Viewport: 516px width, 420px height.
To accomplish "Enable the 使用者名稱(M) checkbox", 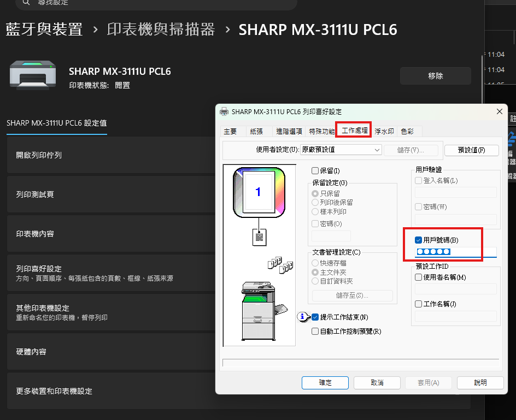I will pyautogui.click(x=418, y=277).
